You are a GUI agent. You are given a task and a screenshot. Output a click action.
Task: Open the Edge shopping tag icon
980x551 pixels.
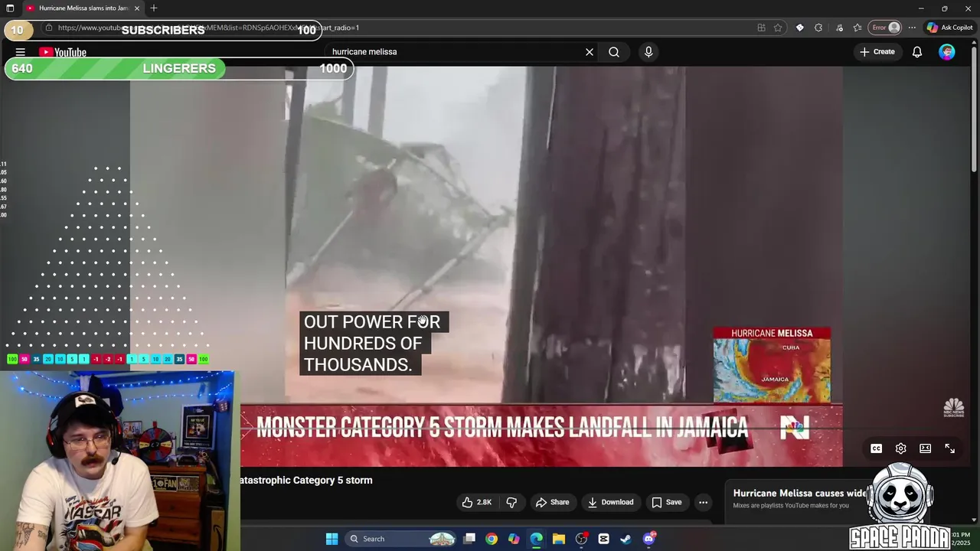800,28
